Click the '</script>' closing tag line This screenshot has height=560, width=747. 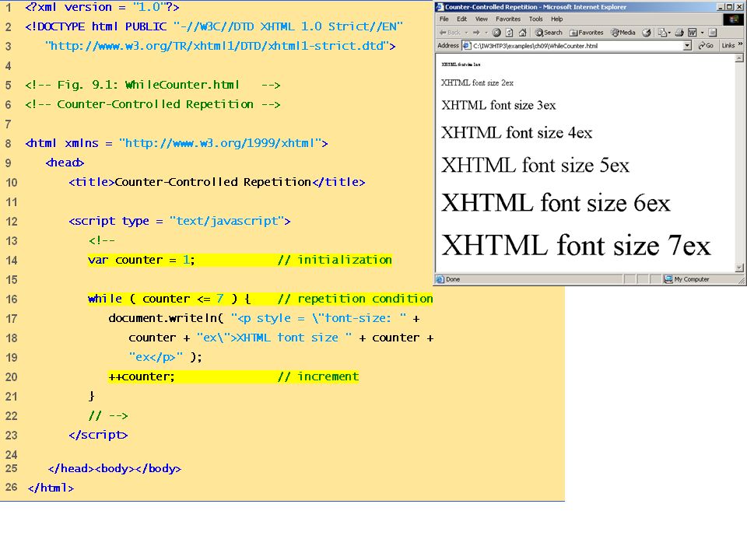[98, 436]
